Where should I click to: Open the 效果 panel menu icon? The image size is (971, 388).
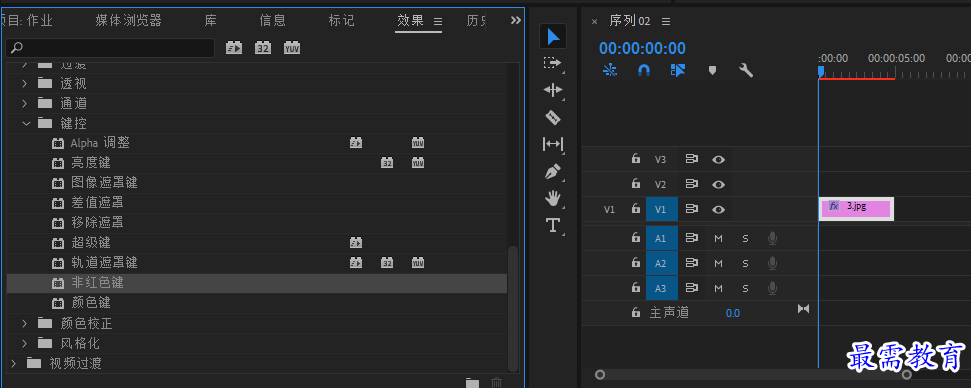[x=438, y=21]
